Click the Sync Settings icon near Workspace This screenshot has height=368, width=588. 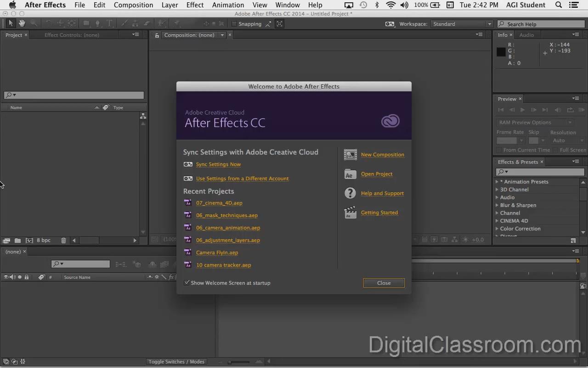(390, 24)
